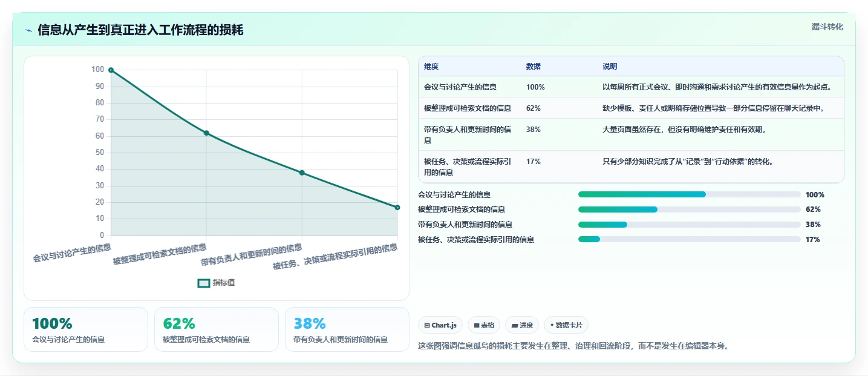Image resolution: width=868 pixels, height=376 pixels.
Task: Click the 表格 tag chip
Action: pos(484,325)
